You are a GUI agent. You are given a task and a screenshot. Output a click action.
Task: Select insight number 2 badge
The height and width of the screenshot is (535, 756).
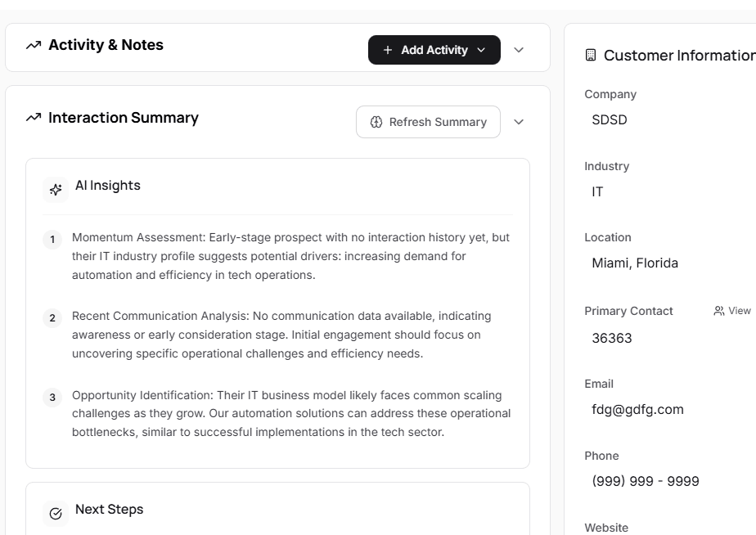coord(52,318)
